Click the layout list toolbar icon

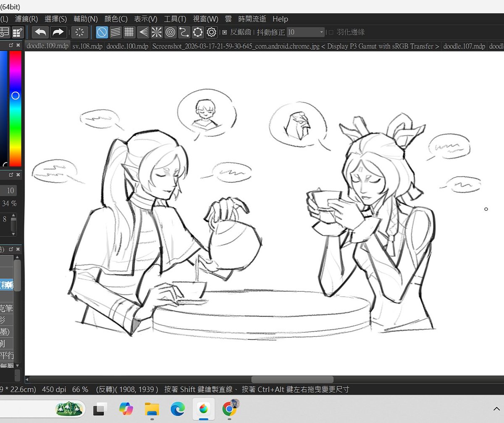click(x=4, y=32)
